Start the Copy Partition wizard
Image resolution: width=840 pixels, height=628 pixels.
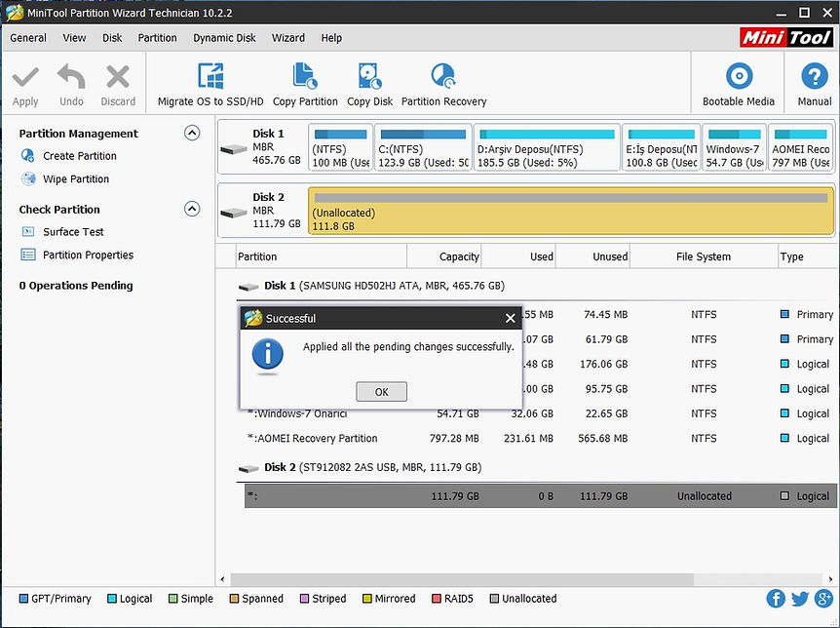(x=305, y=85)
